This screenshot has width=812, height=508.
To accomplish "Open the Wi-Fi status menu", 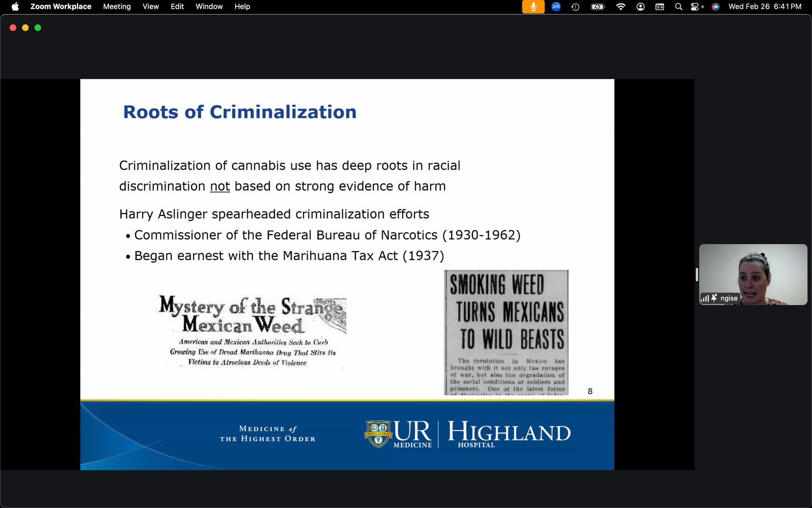I will click(620, 7).
